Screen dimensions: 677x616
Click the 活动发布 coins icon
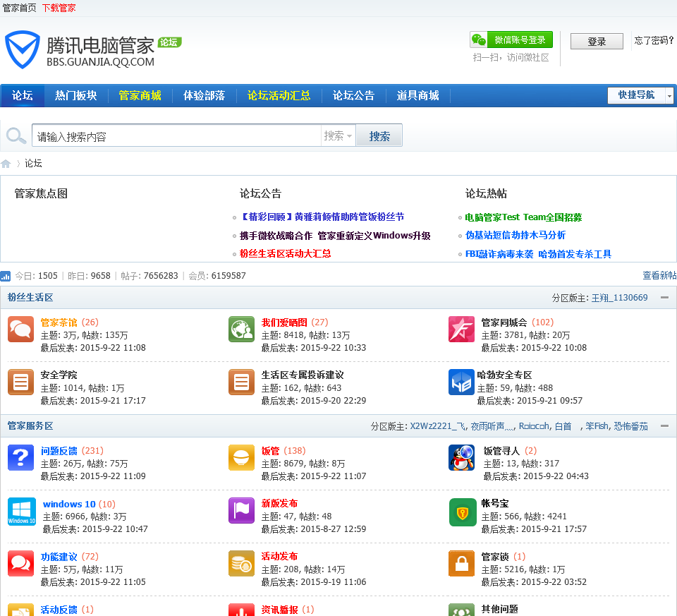[x=241, y=563]
